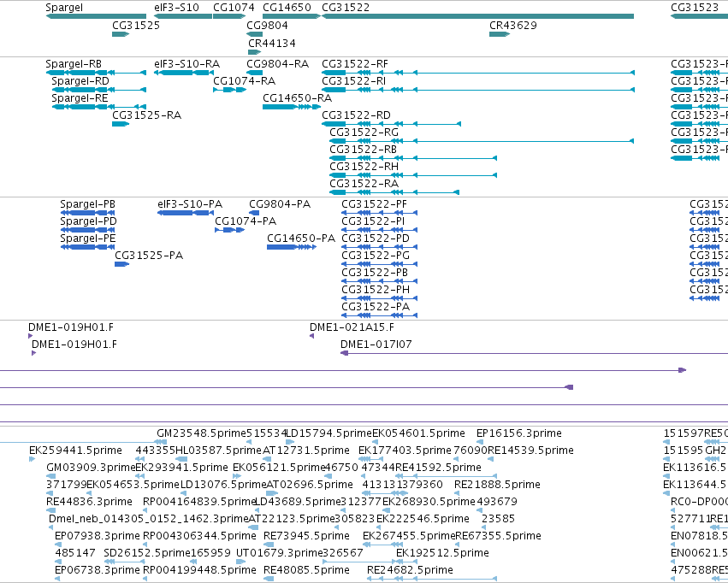Select transcript Spargel-RB
The width and height of the screenshot is (728, 583).
tap(96, 73)
